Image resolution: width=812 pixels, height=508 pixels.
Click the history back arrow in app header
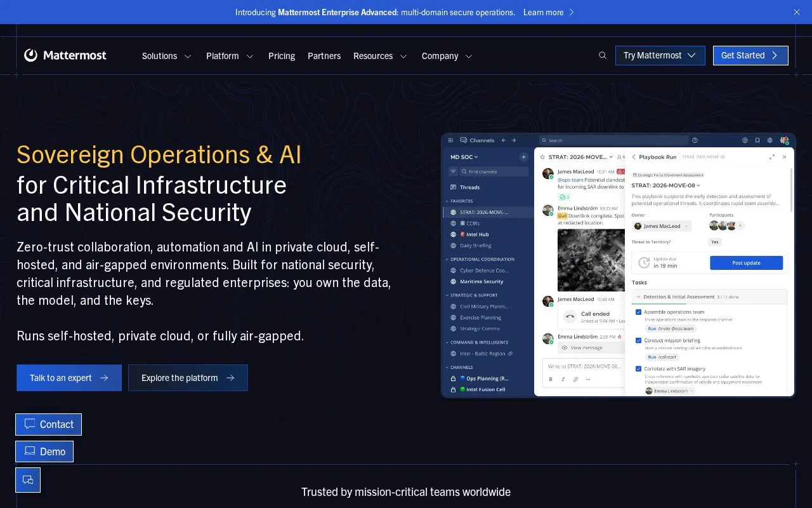(504, 140)
